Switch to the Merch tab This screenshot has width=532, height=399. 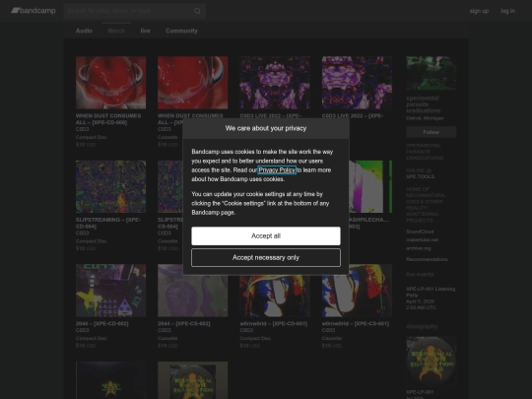pos(116,31)
